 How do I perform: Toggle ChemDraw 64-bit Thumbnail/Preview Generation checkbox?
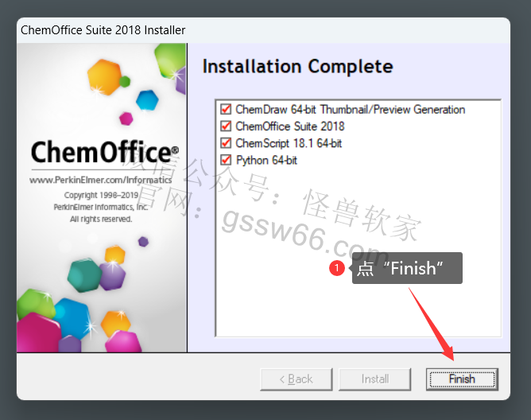click(x=226, y=109)
